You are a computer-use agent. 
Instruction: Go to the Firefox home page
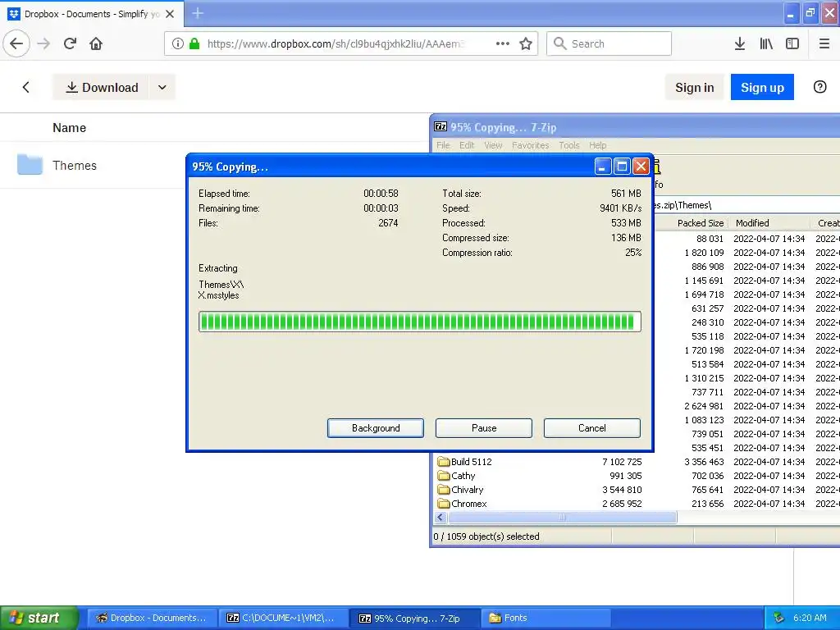click(96, 43)
